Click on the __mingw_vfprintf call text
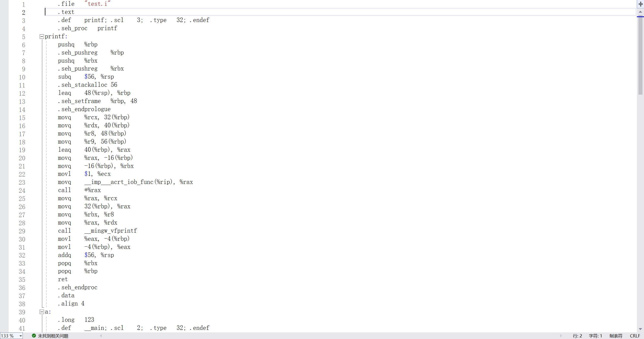Viewport: 644px width, 339px height. (111, 231)
